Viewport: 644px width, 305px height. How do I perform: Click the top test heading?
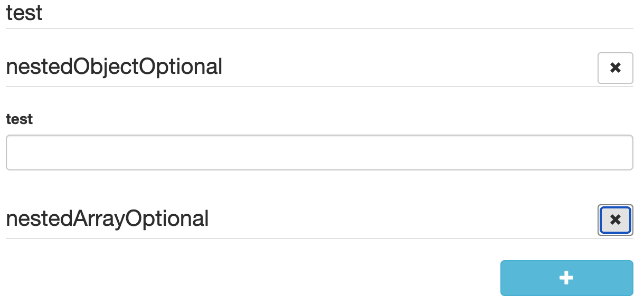pyautogui.click(x=24, y=13)
